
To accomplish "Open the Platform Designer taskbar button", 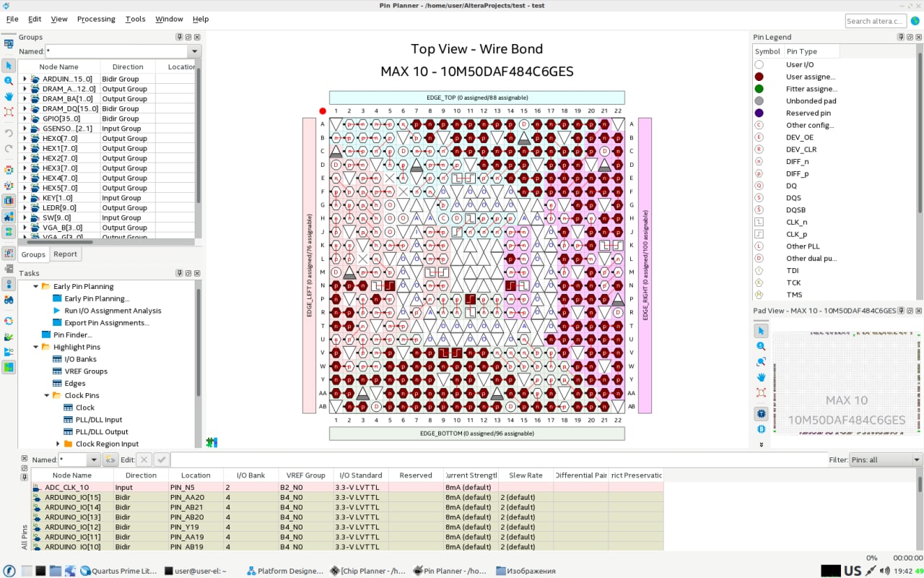I will [x=285, y=571].
